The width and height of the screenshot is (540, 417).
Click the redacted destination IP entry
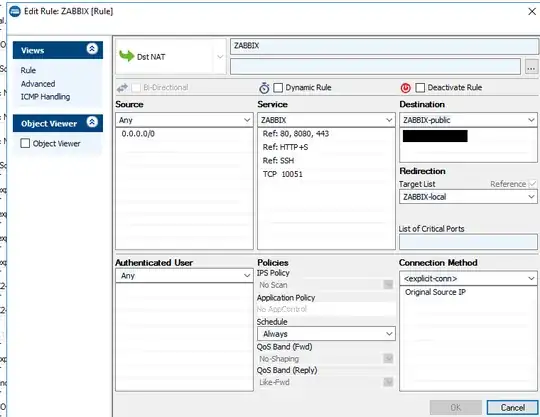[x=435, y=136]
